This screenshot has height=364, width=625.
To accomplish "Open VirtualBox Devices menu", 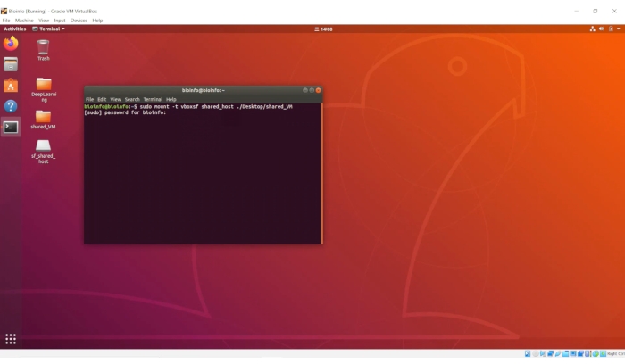I will pos(79,20).
